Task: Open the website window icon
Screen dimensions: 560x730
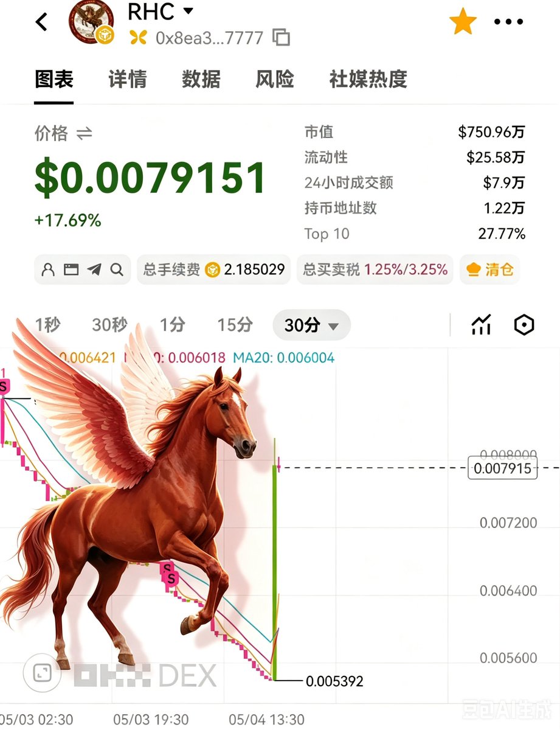Action: click(71, 269)
